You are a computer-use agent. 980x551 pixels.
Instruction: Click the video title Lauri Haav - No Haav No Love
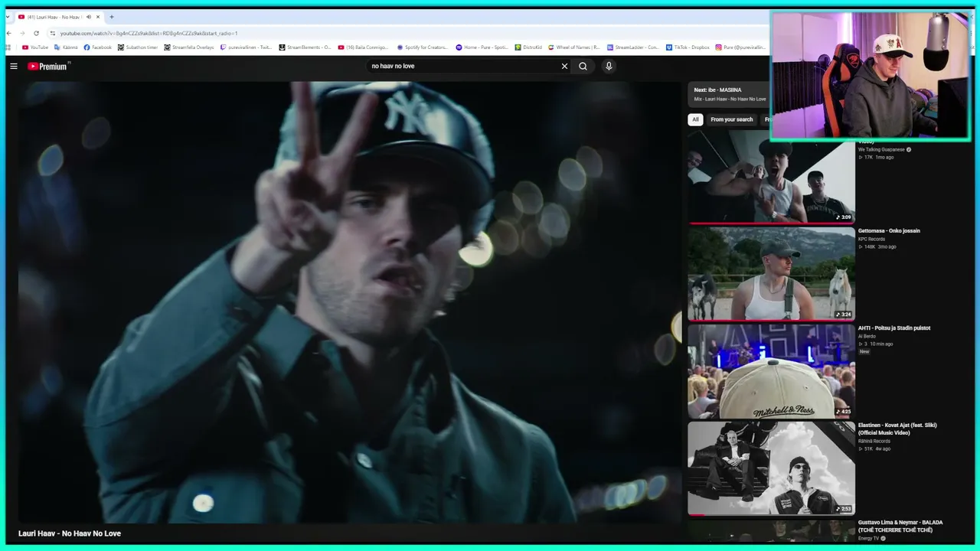[x=70, y=533]
